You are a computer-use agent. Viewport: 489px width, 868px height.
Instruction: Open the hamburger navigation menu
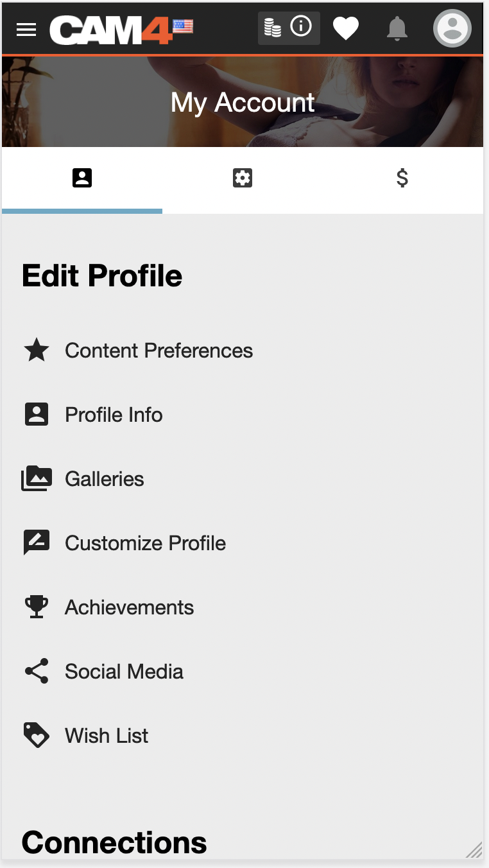26,29
